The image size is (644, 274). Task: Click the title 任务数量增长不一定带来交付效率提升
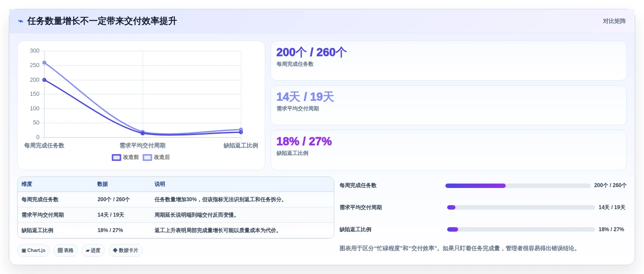coord(102,21)
